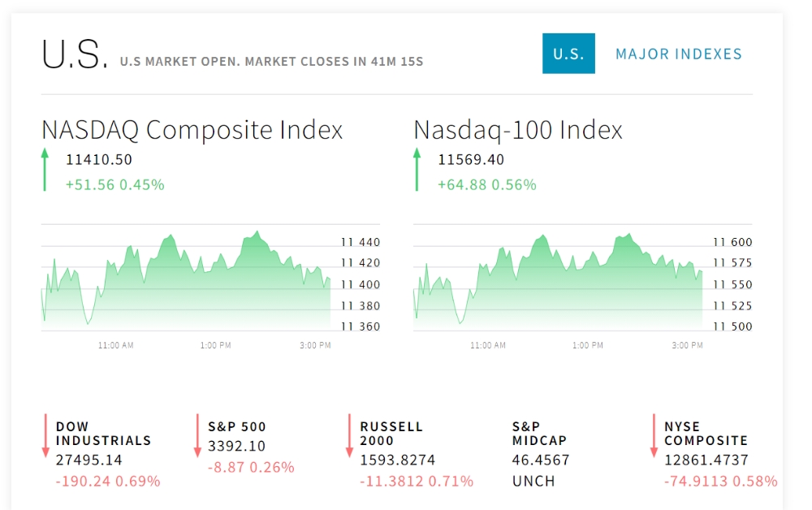This screenshot has height=510, width=812.
Task: Click the NASDAQ Composite value 11410.50
Action: 99,160
